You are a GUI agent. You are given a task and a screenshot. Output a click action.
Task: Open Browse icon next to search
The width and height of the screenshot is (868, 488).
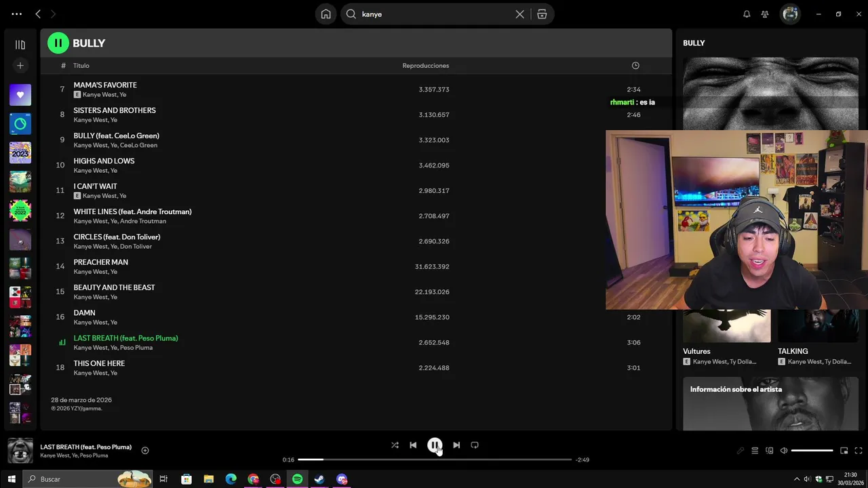542,14
